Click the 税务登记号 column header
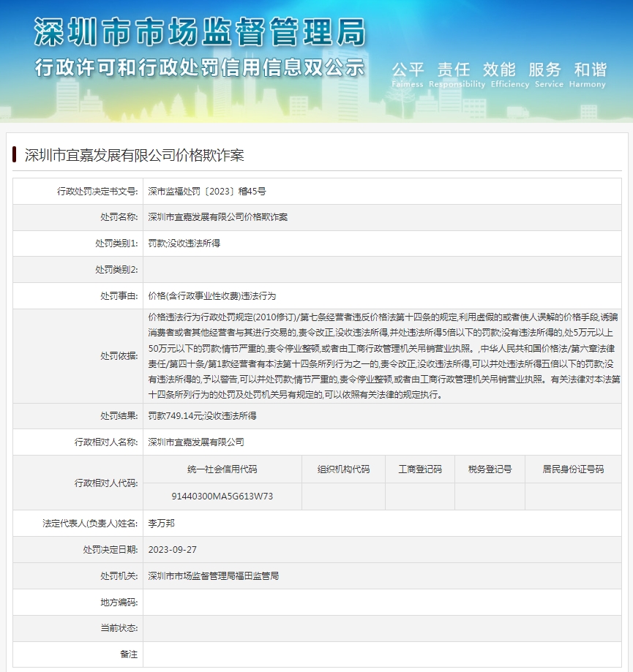Screen dimensions: 633x672 [490, 469]
